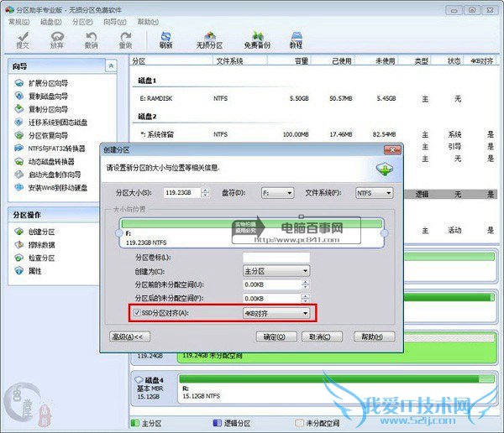The image size is (504, 433).
Task: Click the 未分配空间 legend swatch
Action: pos(299,423)
